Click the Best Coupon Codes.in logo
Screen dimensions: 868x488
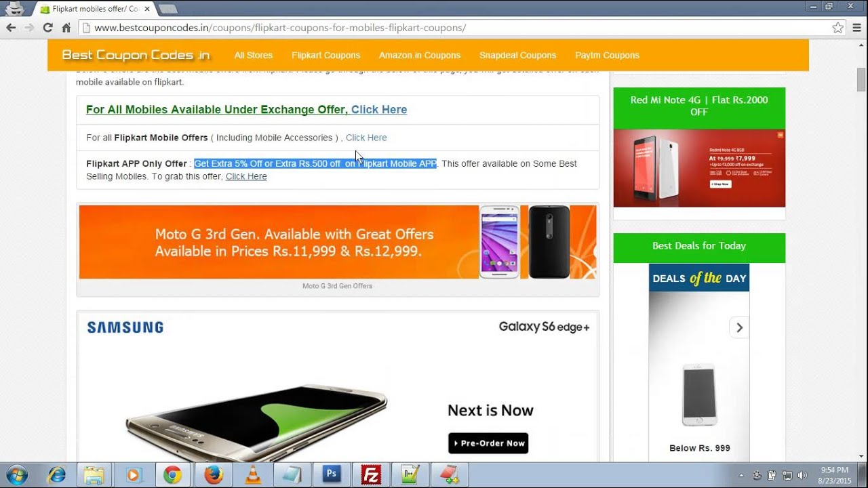[x=136, y=56]
